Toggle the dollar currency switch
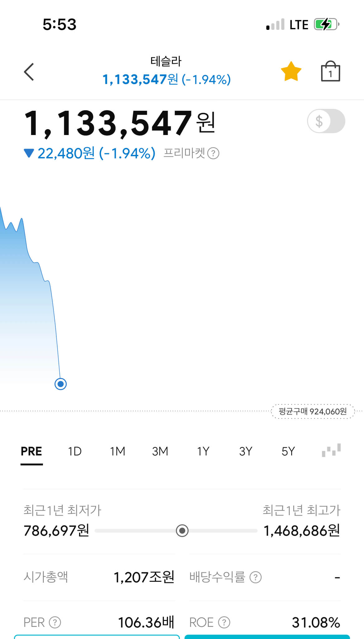 pyautogui.click(x=326, y=121)
